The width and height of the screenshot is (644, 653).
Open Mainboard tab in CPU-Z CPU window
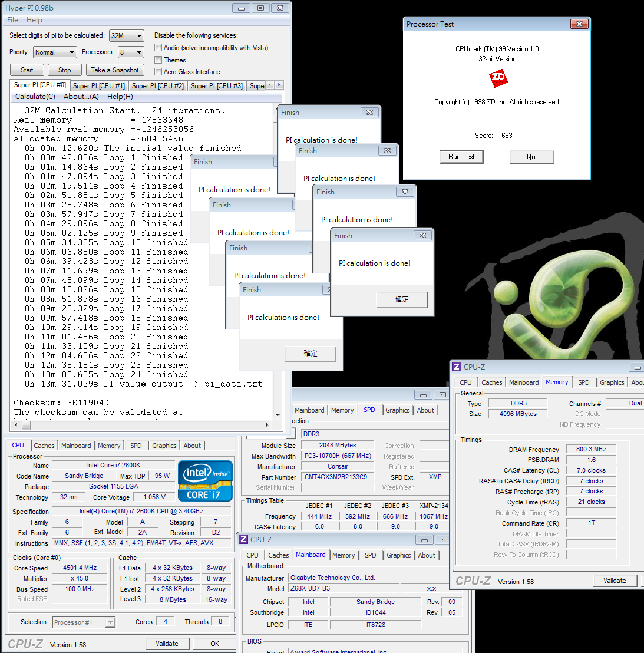pos(76,446)
